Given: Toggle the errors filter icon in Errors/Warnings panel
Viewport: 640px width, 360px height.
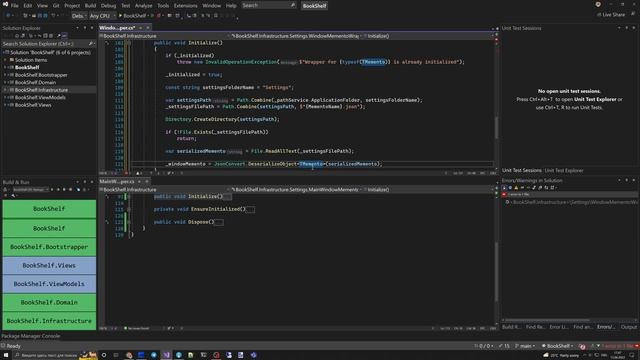Looking at the screenshot, I should tap(504, 188).
